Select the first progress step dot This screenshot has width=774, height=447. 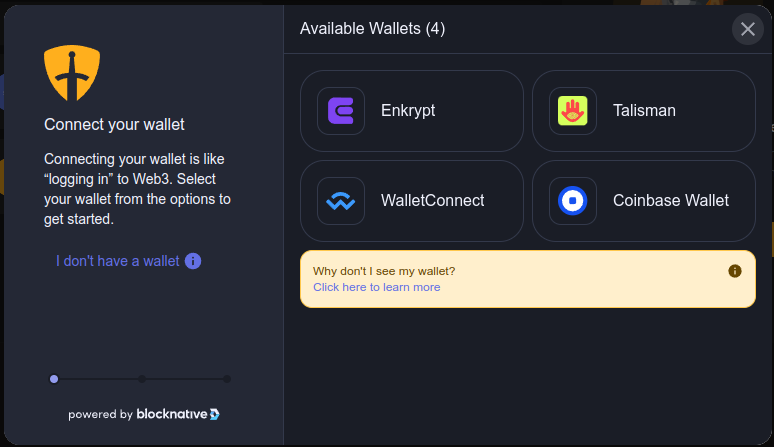coord(54,379)
